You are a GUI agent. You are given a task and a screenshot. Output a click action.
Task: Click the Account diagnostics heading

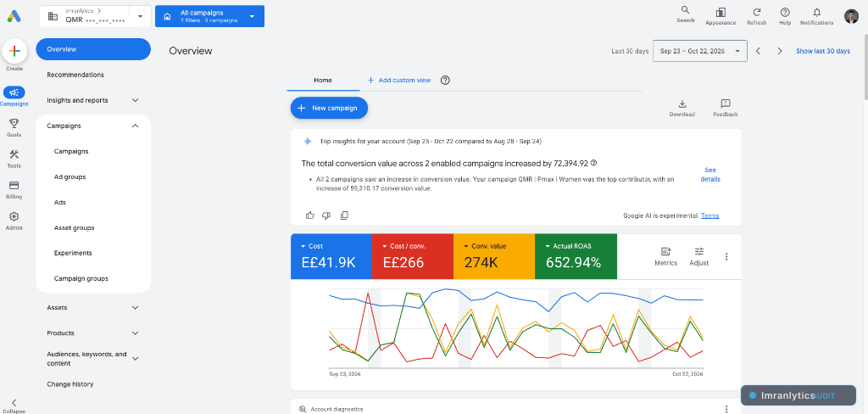[x=337, y=409]
